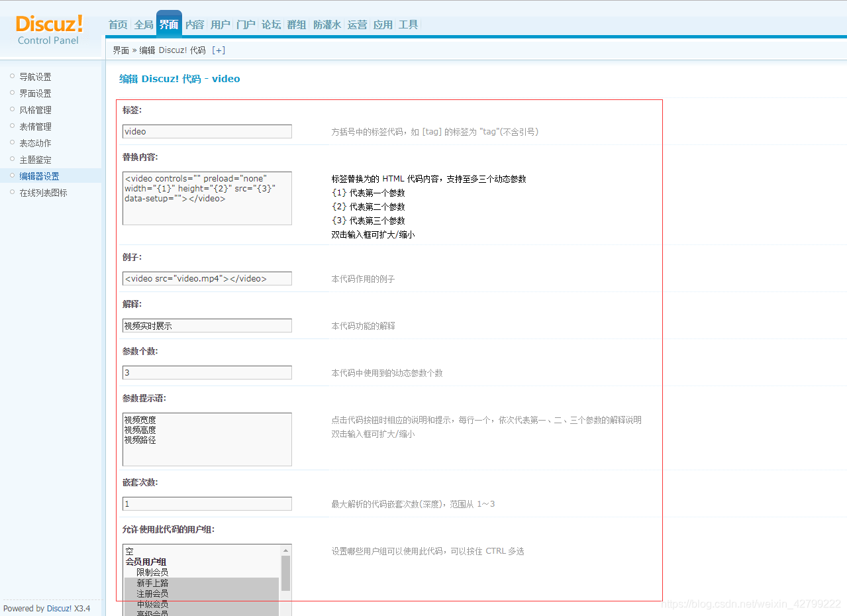The height and width of the screenshot is (616, 847).
Task: Click the 本代码功能的解释 hint text
Action: point(363,327)
